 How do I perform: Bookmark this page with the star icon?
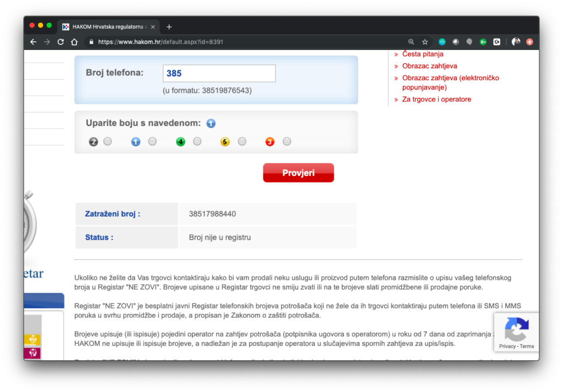click(x=425, y=42)
